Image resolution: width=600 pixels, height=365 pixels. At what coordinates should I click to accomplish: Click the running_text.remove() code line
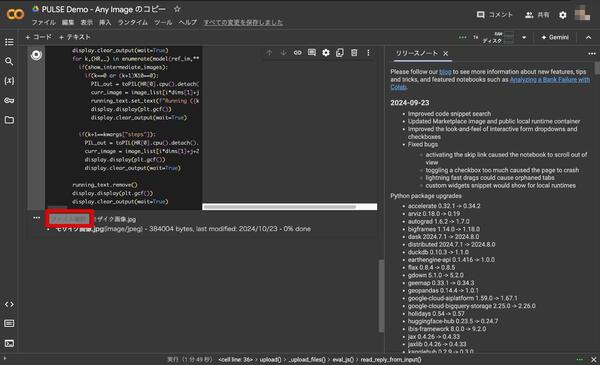pyautogui.click(x=105, y=185)
